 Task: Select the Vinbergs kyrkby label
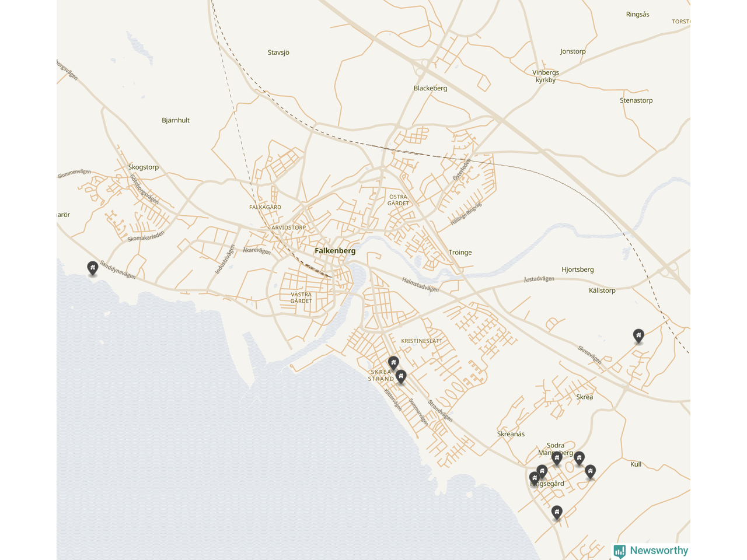tap(546, 76)
